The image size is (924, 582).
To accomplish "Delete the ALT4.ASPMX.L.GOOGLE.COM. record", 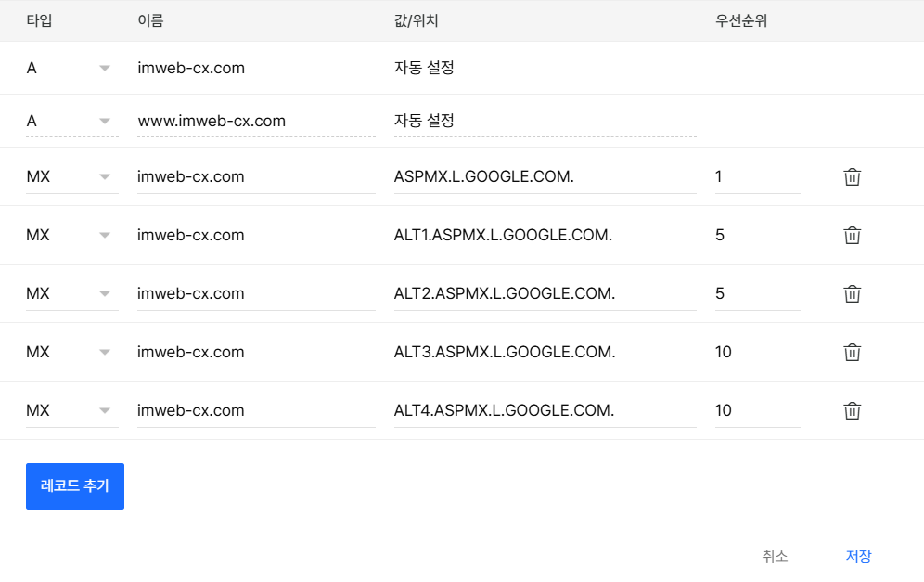I will 852,410.
